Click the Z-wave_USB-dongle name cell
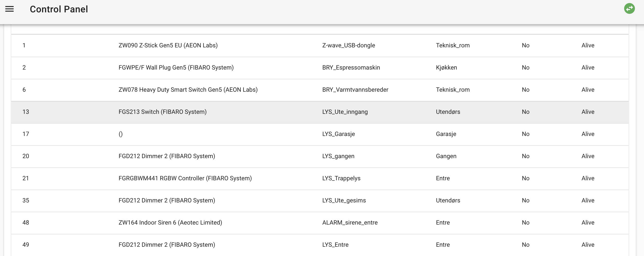This screenshot has width=644, height=256. click(x=348, y=46)
